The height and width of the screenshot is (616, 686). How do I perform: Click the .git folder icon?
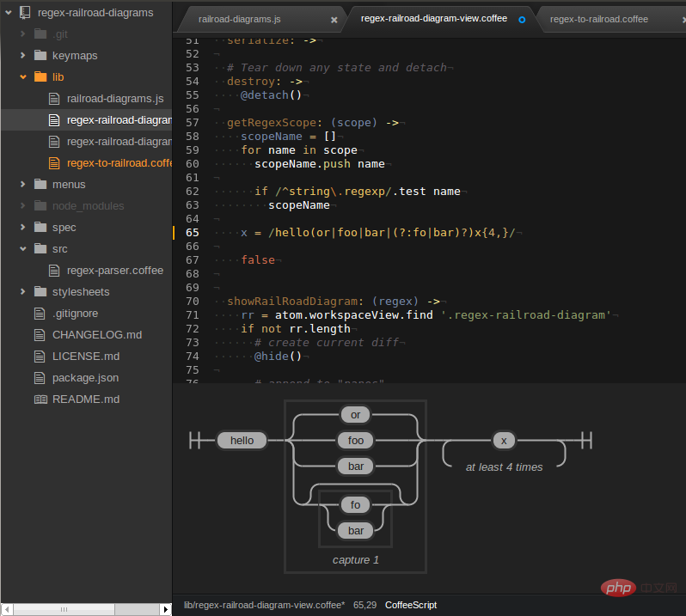[x=40, y=34]
